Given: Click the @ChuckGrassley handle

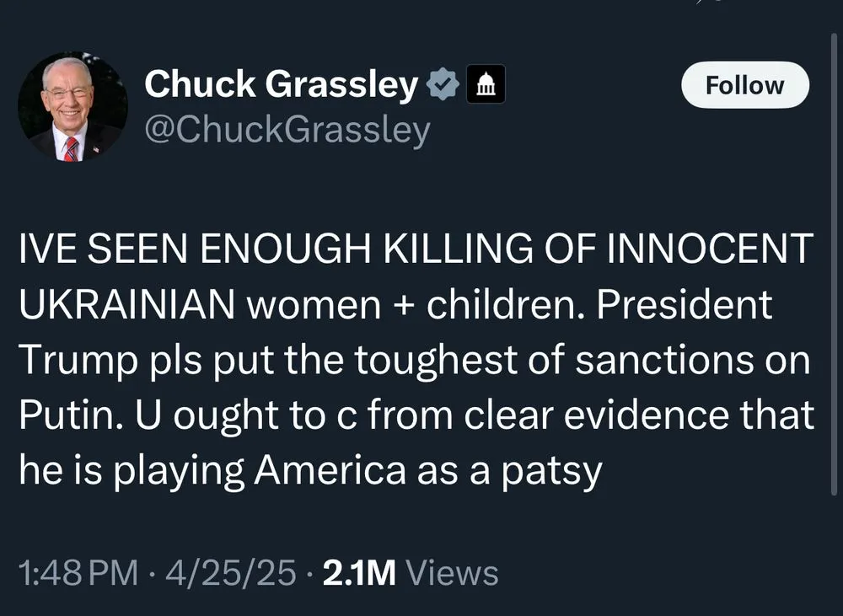Looking at the screenshot, I should point(287,130).
